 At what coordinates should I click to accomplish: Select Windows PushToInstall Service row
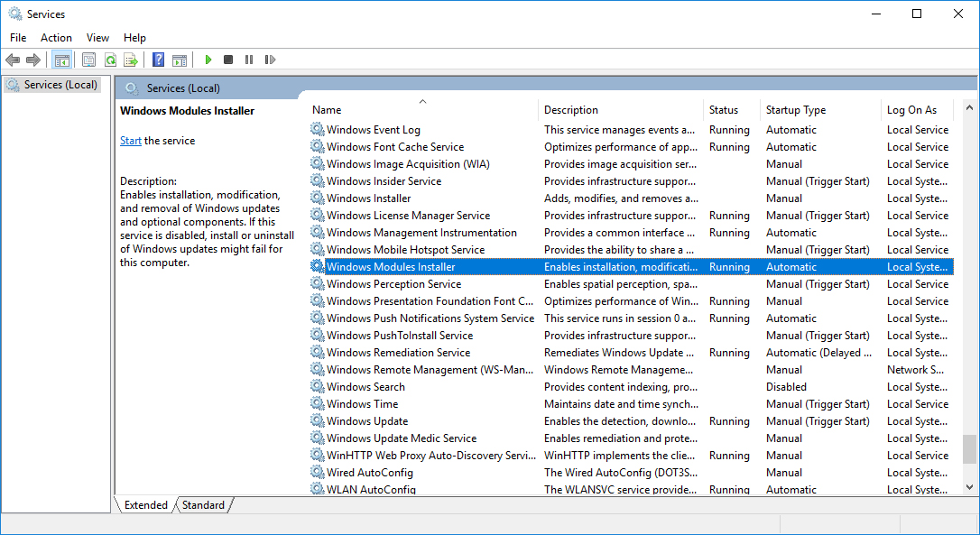(x=632, y=336)
